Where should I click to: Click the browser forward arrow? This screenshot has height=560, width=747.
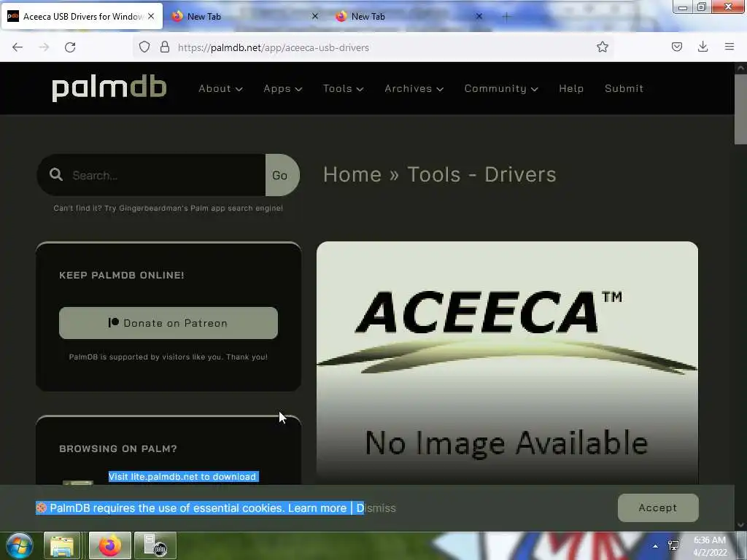point(44,47)
